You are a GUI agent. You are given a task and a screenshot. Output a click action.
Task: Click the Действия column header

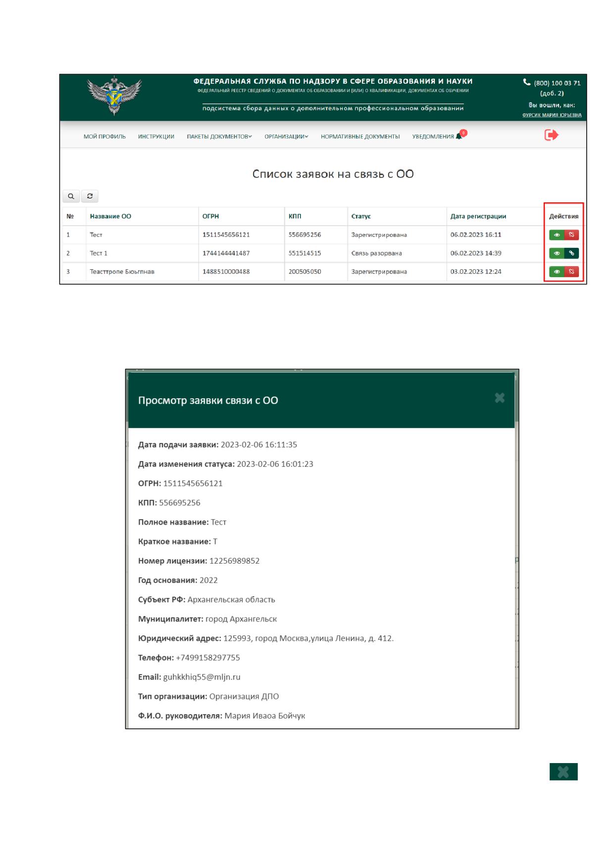(563, 216)
